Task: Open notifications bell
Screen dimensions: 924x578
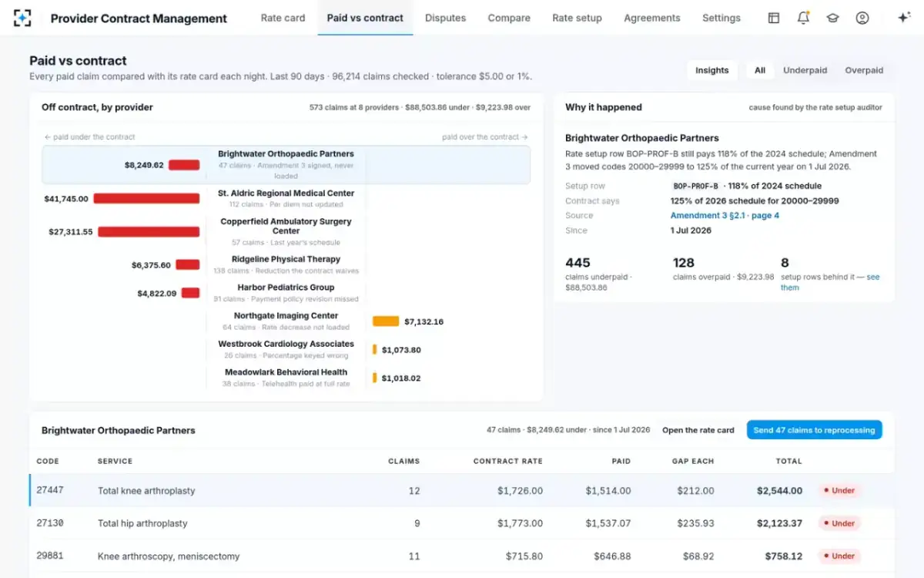Action: click(803, 18)
